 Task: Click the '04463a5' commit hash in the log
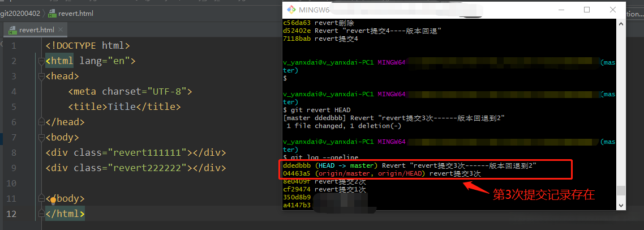pyautogui.click(x=297, y=173)
